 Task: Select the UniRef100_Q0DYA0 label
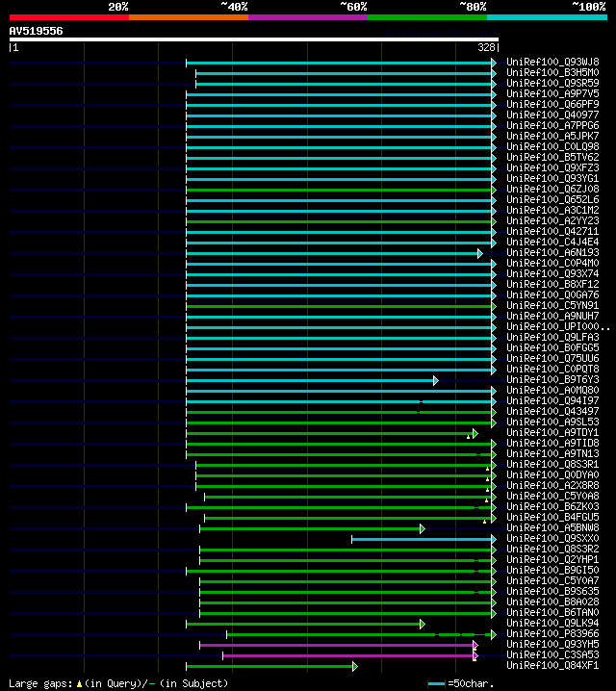[552, 474]
